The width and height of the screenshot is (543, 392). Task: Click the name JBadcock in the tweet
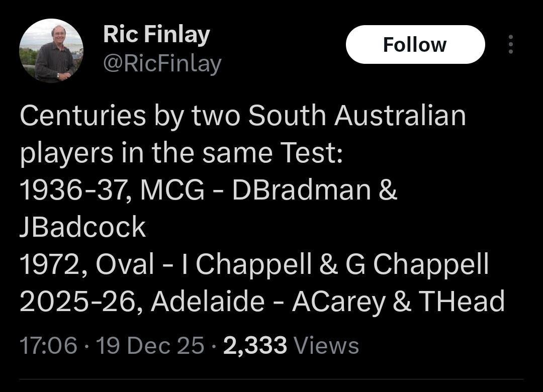pos(83,227)
